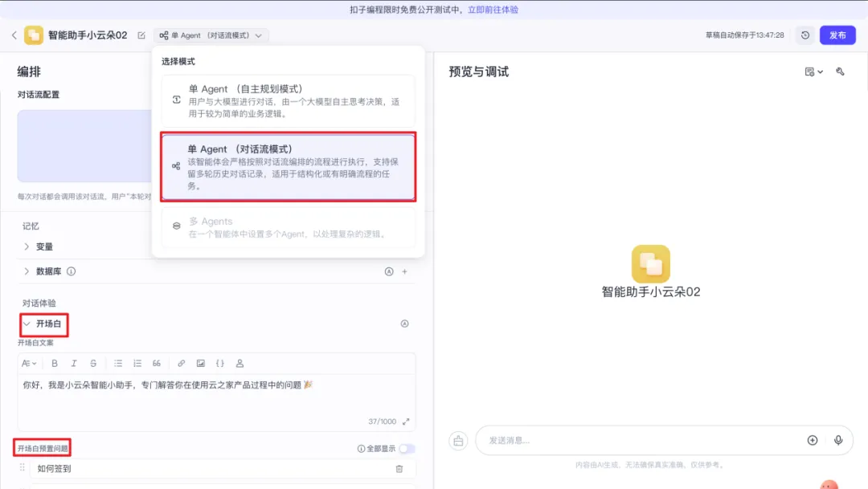Add an attachment with the plus circle icon
The image size is (868, 489).
(x=812, y=440)
